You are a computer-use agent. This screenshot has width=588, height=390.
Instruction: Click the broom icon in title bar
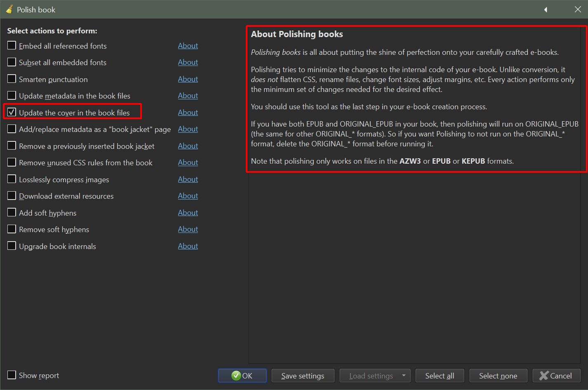[9, 9]
